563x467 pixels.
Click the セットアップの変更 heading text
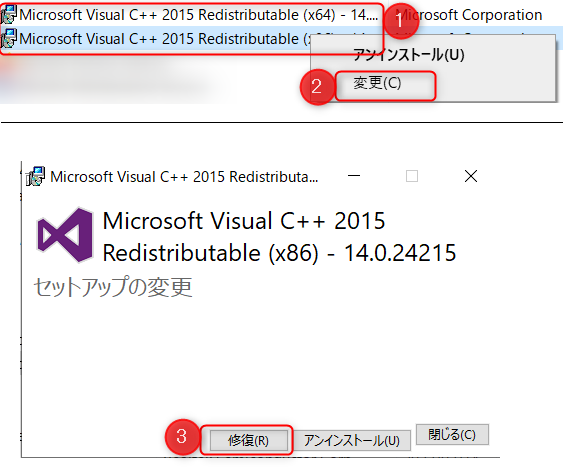pos(113,287)
